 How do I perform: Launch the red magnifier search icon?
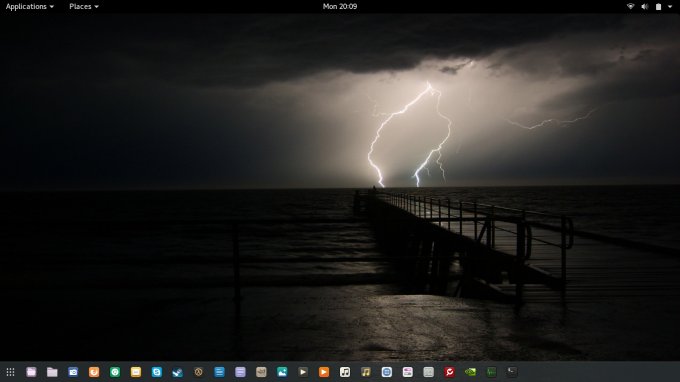point(449,372)
